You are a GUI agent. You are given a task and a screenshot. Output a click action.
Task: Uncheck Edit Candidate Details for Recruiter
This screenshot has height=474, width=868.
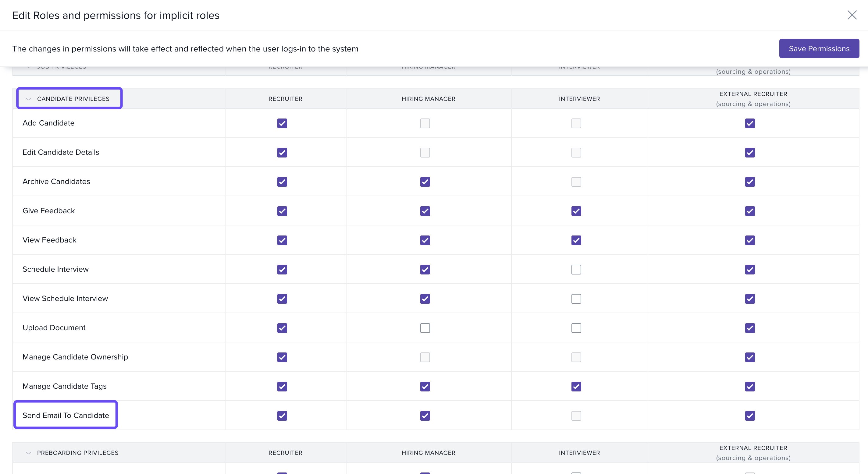coord(282,153)
